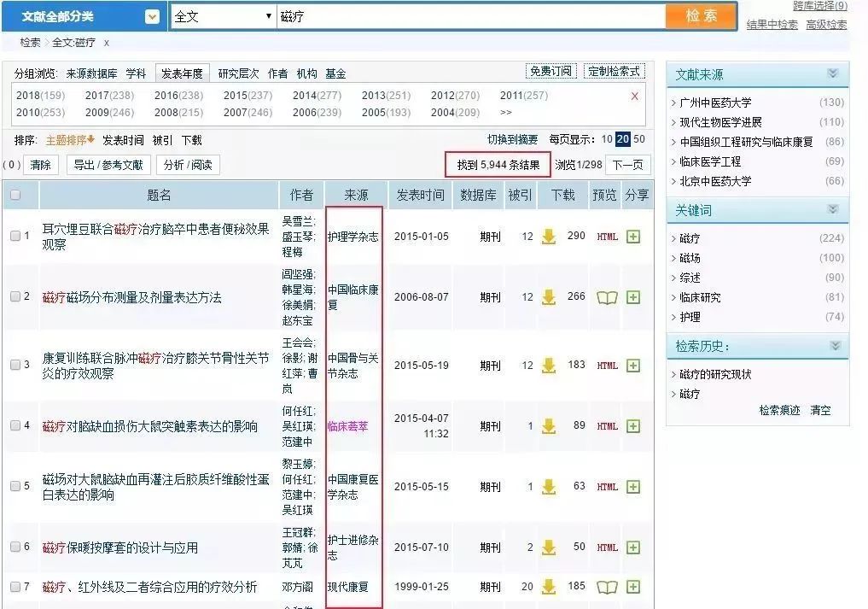Image resolution: width=868 pixels, height=609 pixels.
Task: Open preview of 磁疗、红外线综合应用 article
Action: tap(607, 587)
